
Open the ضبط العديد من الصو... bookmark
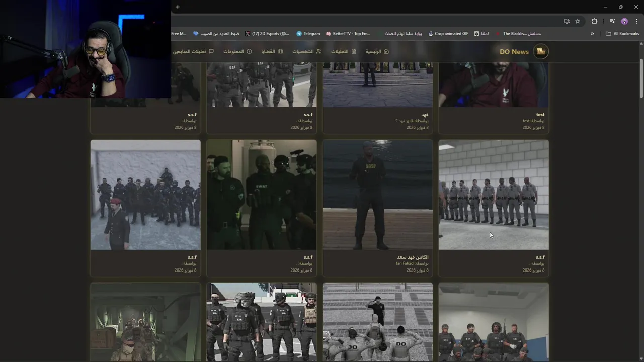[x=216, y=34]
